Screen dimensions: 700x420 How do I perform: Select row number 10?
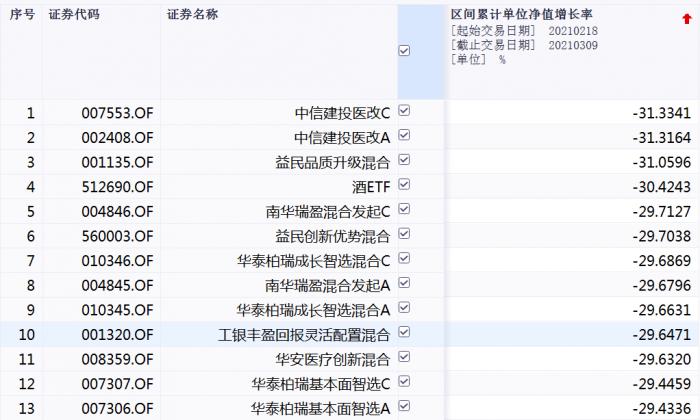(26, 334)
